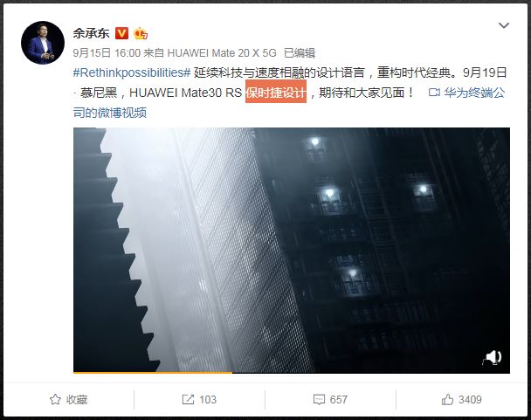Click the orange V verified badge
Viewport: 531px width, 420px height.
(122, 33)
